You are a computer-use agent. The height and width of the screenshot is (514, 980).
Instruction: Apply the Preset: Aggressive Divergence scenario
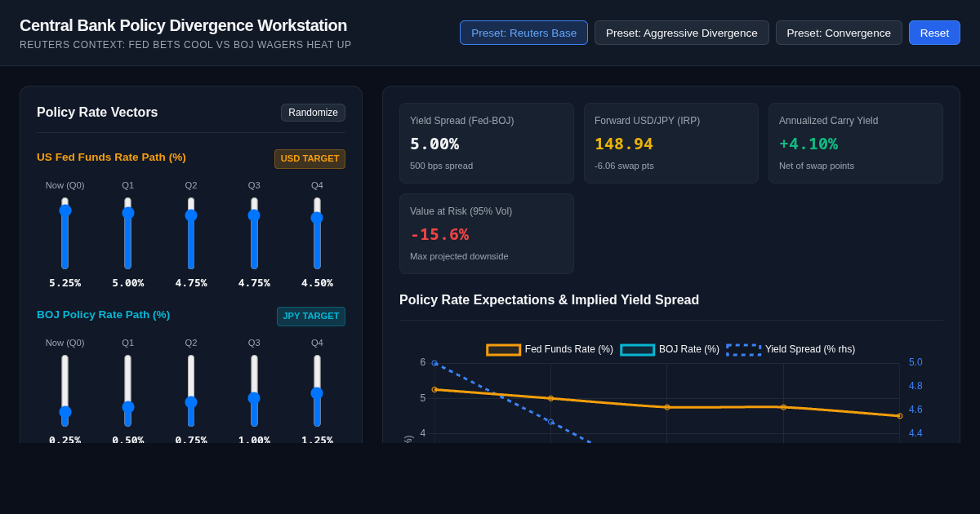[682, 33]
